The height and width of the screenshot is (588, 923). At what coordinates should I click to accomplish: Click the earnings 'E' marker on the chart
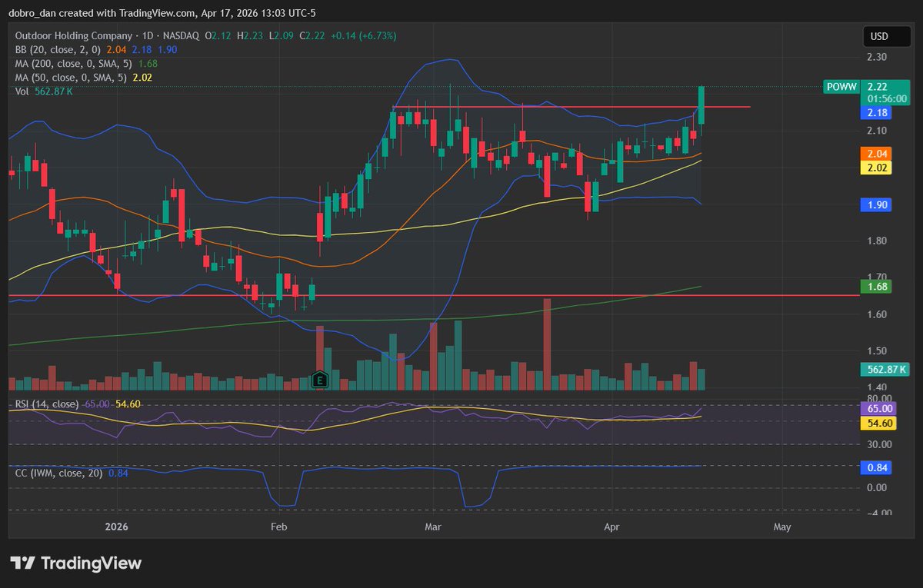(320, 380)
